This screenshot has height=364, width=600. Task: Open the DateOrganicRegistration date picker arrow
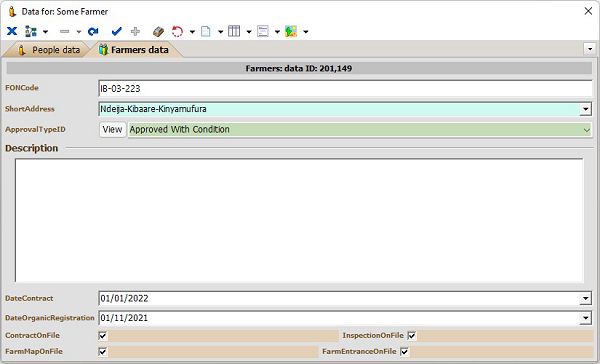coord(585,318)
